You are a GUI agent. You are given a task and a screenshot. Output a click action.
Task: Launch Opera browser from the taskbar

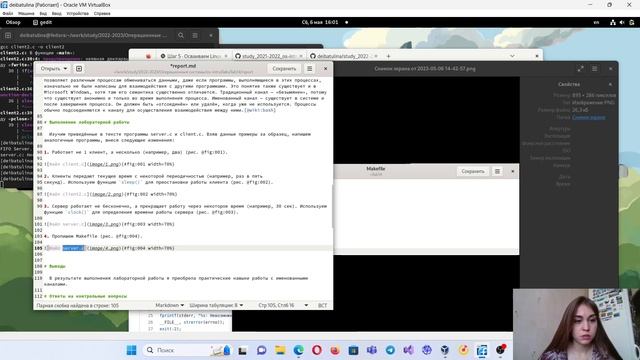(317, 350)
